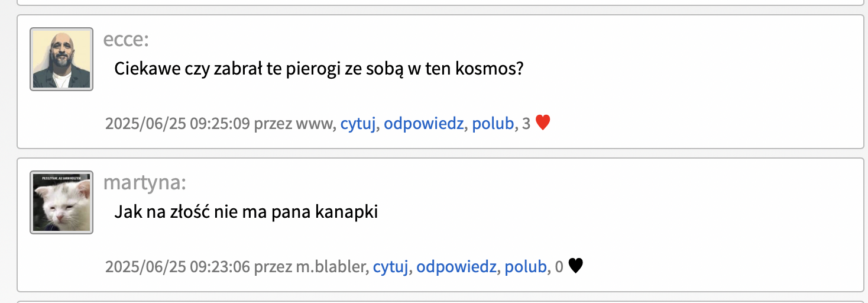This screenshot has width=868, height=303.
Task: Click the "przez www" source label
Action: (295, 124)
